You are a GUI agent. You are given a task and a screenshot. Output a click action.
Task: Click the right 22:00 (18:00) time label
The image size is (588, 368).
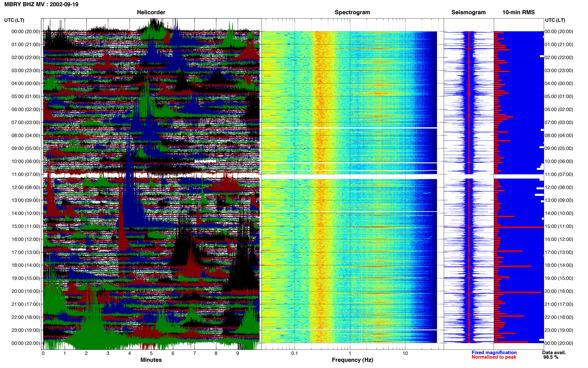coord(559,317)
